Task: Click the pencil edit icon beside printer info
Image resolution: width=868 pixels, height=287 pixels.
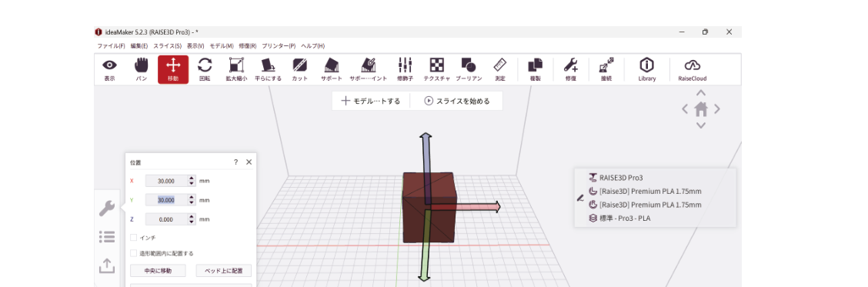Action: [x=580, y=198]
